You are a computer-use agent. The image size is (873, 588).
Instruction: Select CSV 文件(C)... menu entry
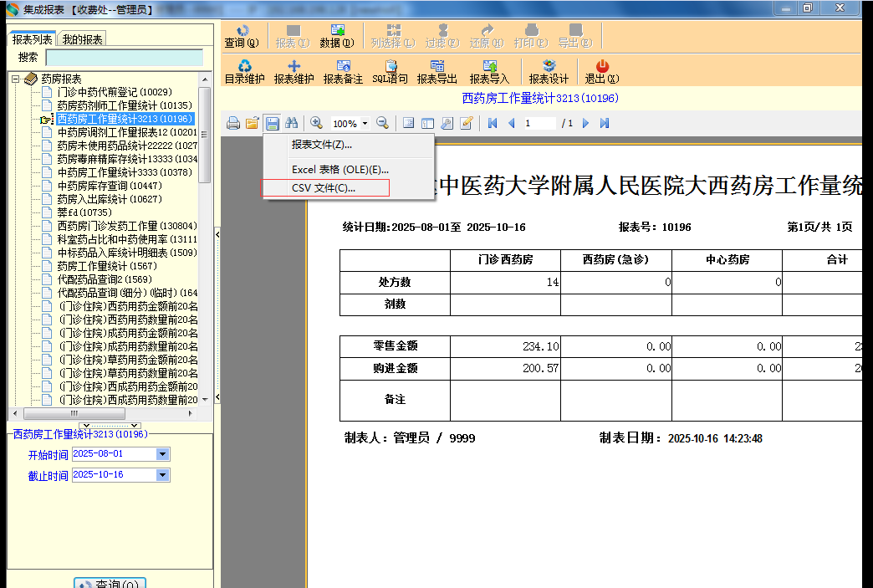[324, 188]
